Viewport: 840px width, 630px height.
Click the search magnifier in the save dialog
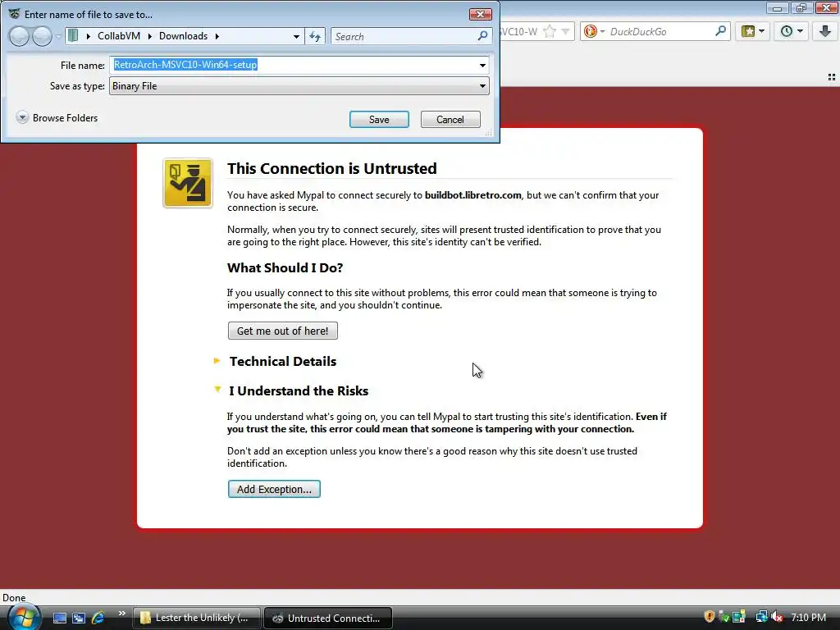[x=482, y=36]
